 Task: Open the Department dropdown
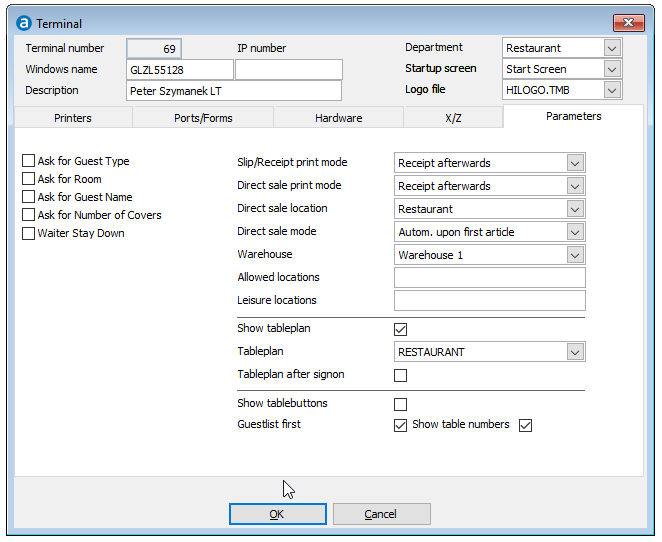pos(612,48)
